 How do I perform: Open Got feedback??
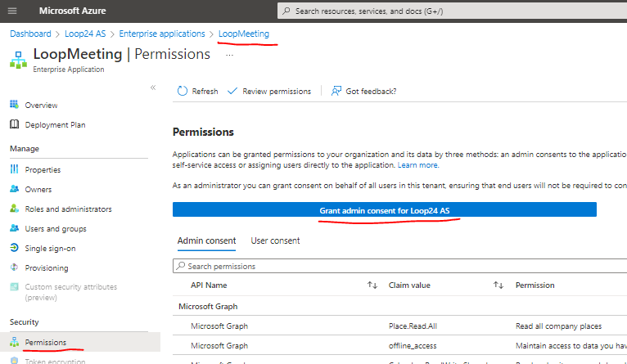point(371,92)
